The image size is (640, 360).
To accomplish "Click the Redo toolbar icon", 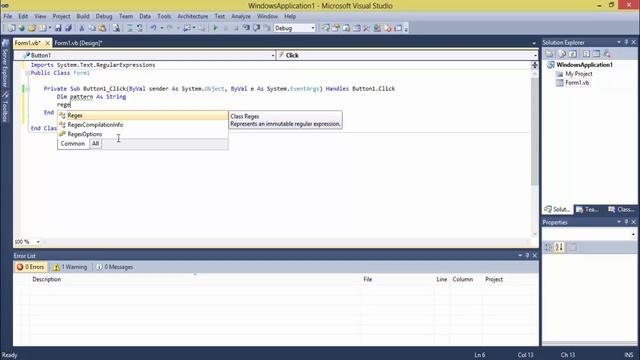I will 169,28.
